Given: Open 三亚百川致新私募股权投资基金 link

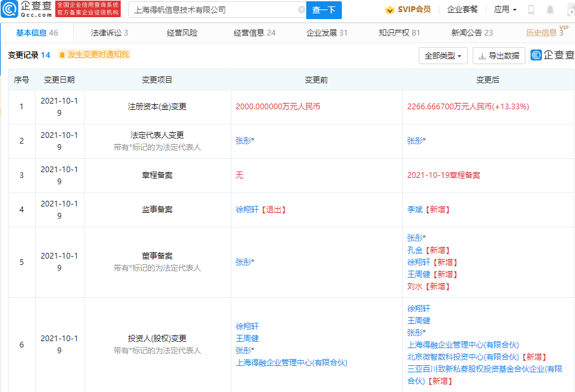Looking at the screenshot, I should [485, 375].
